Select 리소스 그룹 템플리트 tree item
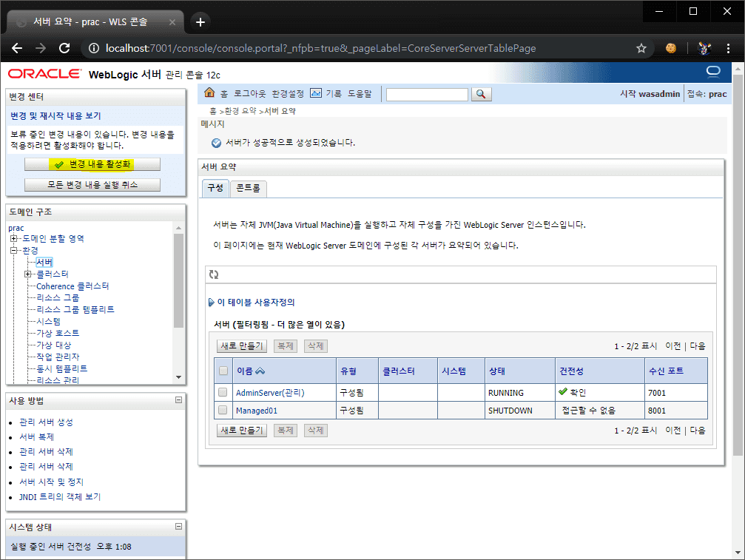 click(x=75, y=309)
